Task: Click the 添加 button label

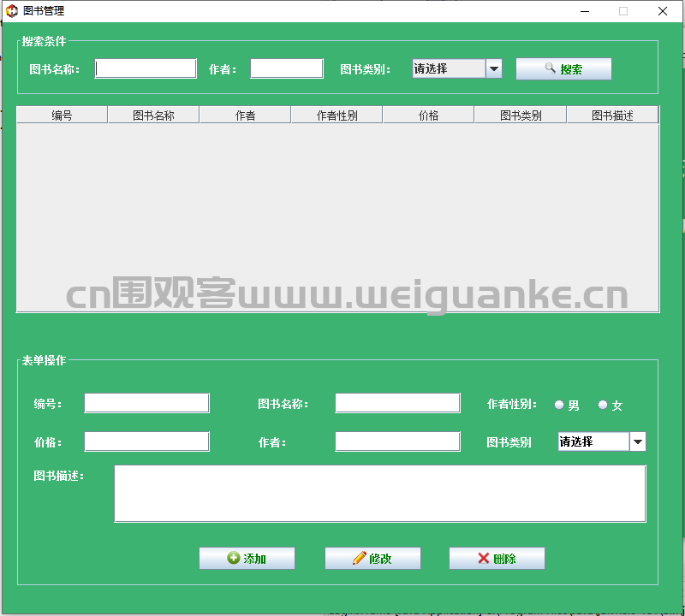Action: point(254,559)
